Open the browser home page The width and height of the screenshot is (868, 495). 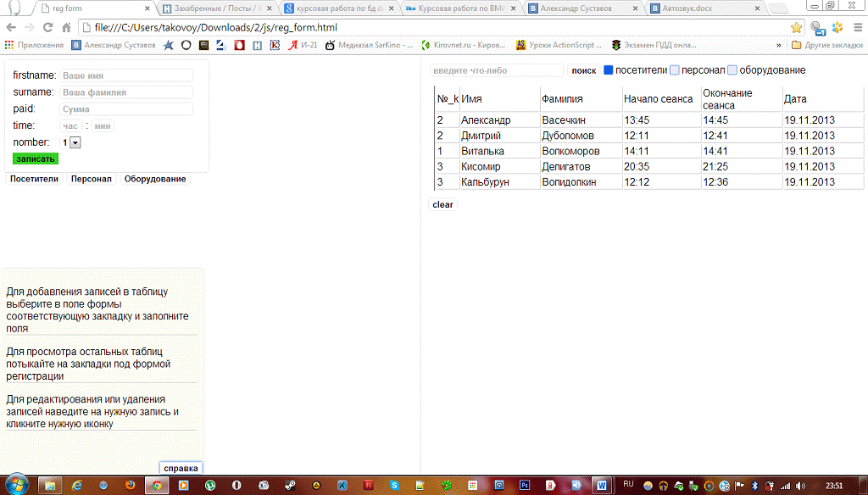tap(66, 27)
